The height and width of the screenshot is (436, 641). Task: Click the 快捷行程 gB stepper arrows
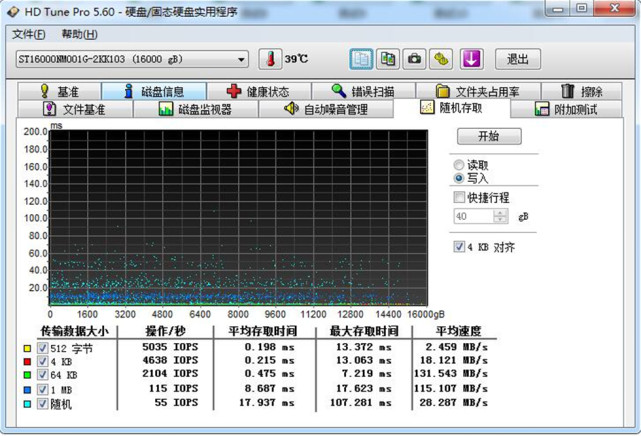(x=501, y=216)
